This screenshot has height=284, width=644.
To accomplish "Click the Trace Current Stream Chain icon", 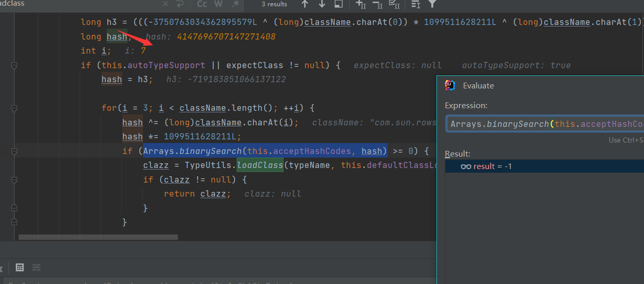I will (36, 267).
